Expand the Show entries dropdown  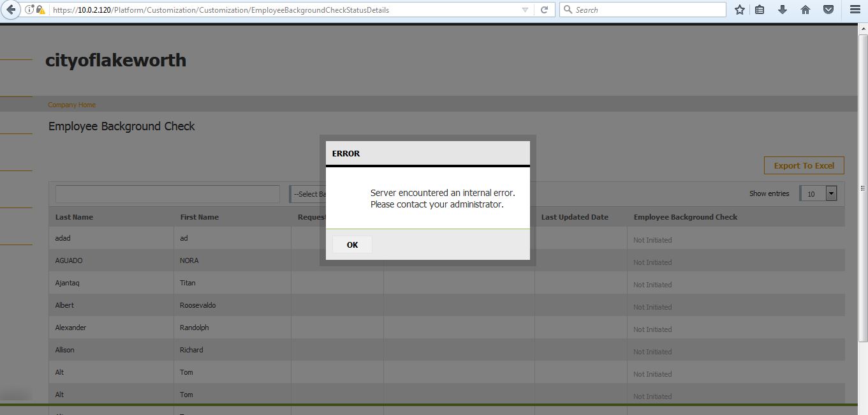tap(830, 193)
